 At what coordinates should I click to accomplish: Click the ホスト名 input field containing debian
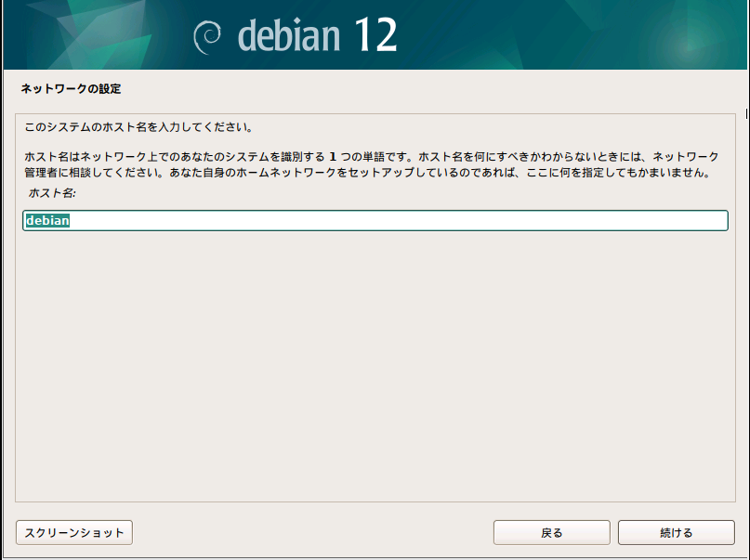click(x=375, y=220)
